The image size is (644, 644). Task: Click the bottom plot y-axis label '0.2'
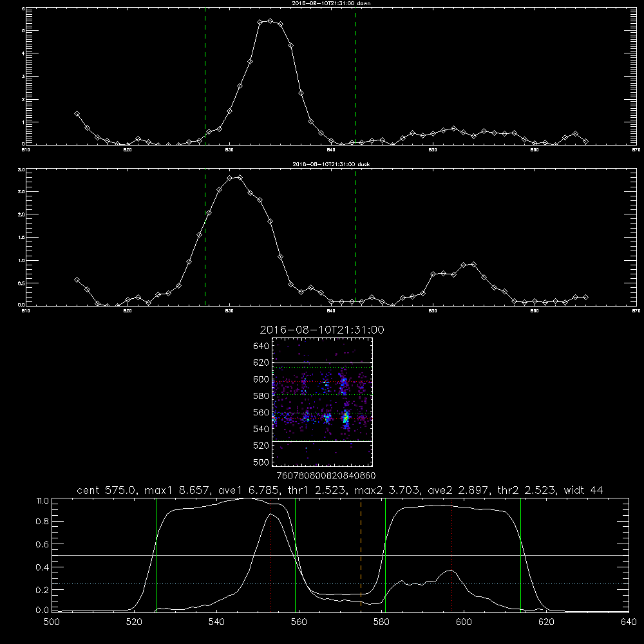pyautogui.click(x=43, y=590)
